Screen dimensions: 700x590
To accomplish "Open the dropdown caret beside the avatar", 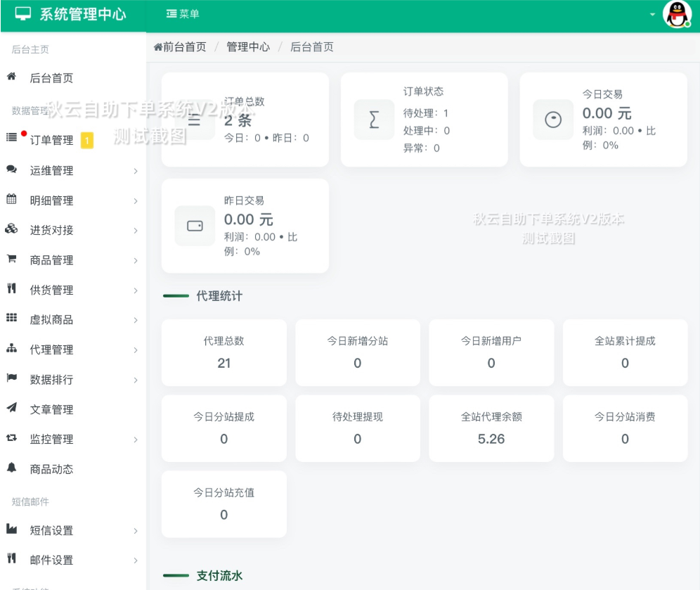I will (652, 15).
